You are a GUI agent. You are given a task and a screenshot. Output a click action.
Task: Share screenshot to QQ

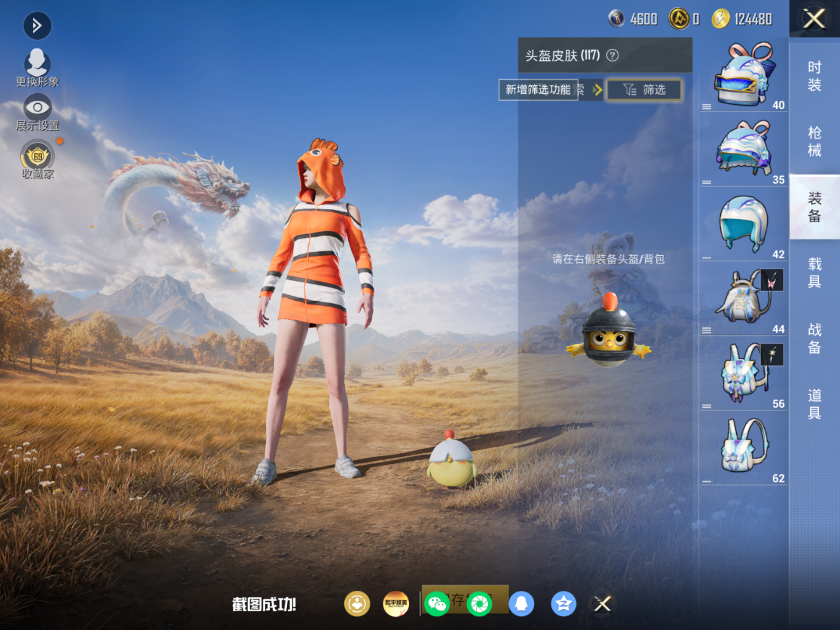point(521,604)
